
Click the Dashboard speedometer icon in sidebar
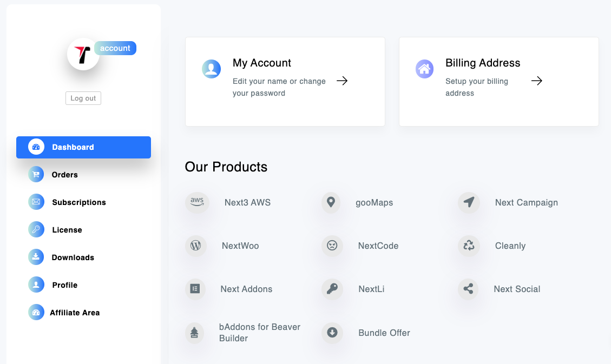[36, 147]
